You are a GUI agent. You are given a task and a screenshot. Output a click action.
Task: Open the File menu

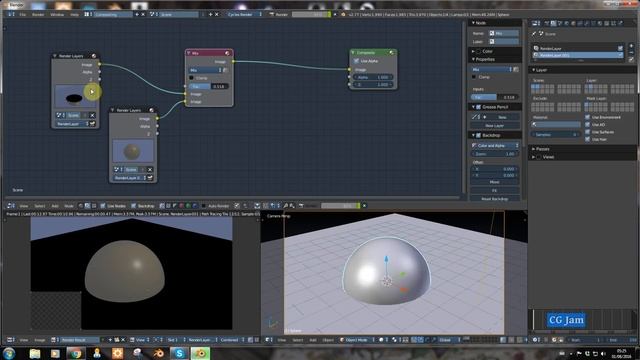point(22,14)
